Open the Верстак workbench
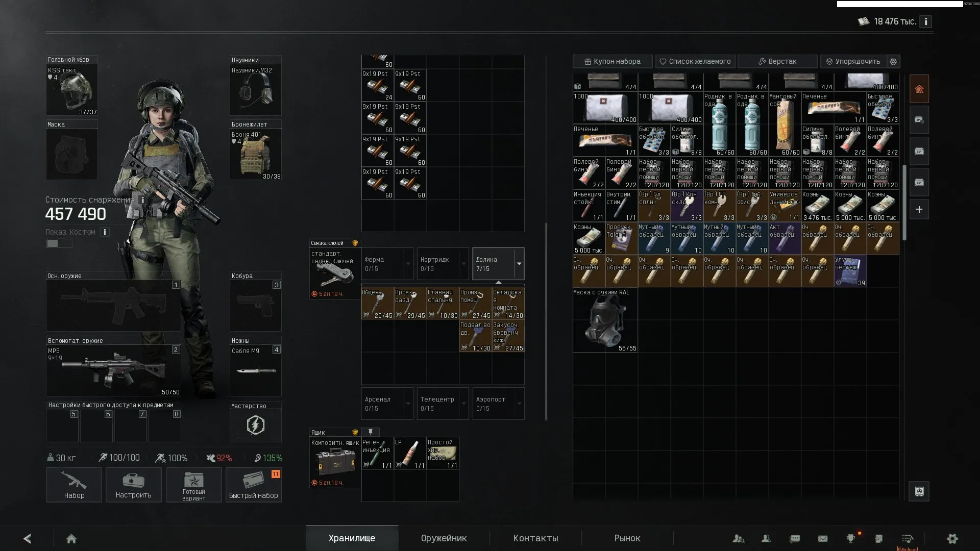 [777, 61]
